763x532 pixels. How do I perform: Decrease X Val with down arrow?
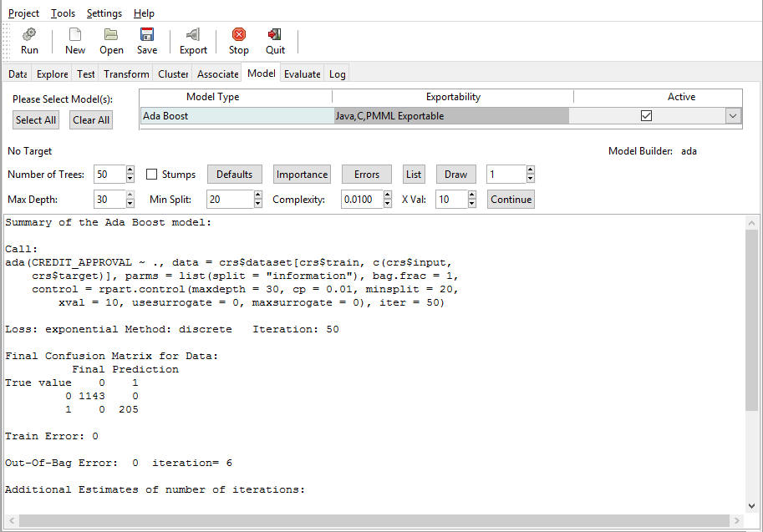tap(471, 204)
